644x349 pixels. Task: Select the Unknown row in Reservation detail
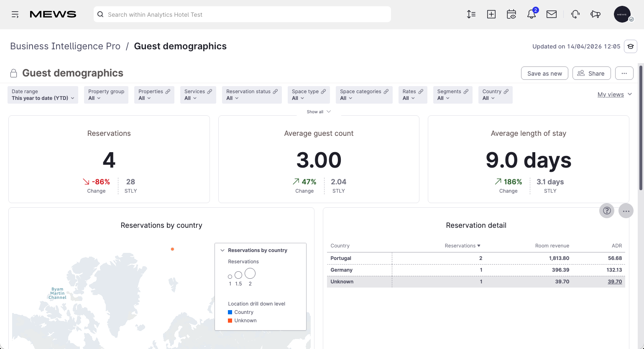point(476,282)
